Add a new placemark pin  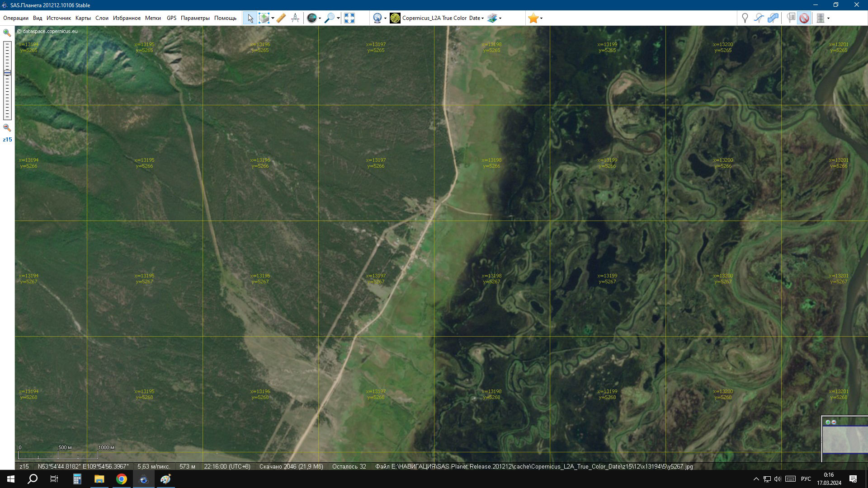click(745, 18)
